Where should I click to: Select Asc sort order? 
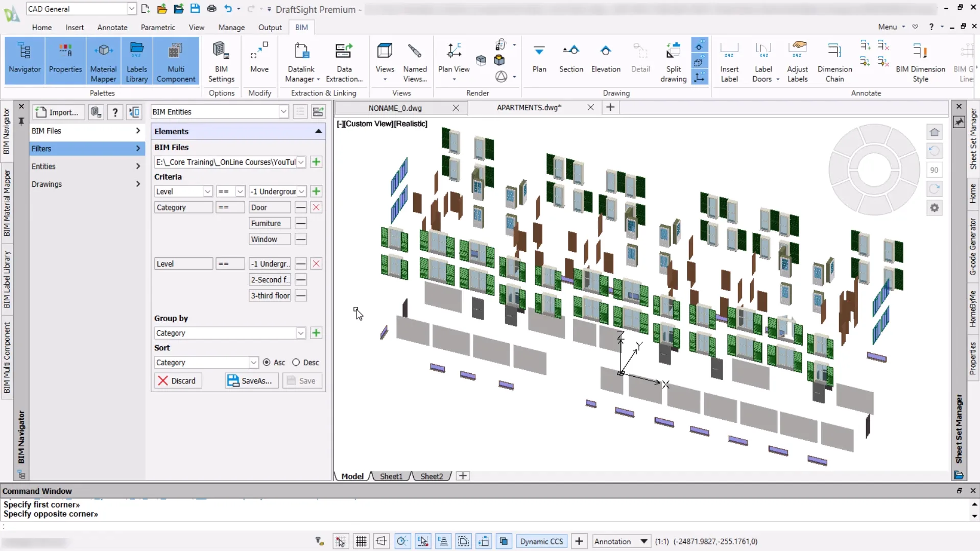coord(267,363)
